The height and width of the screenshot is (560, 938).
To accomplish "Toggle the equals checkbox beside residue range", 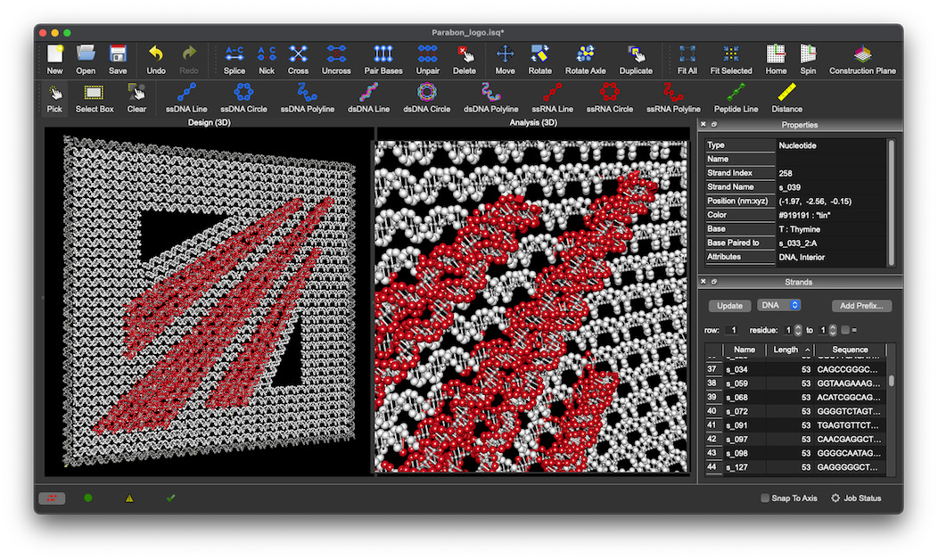I will pos(845,330).
